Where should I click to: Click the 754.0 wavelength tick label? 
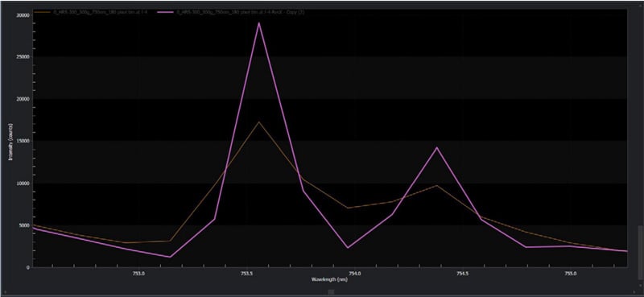[354, 274]
